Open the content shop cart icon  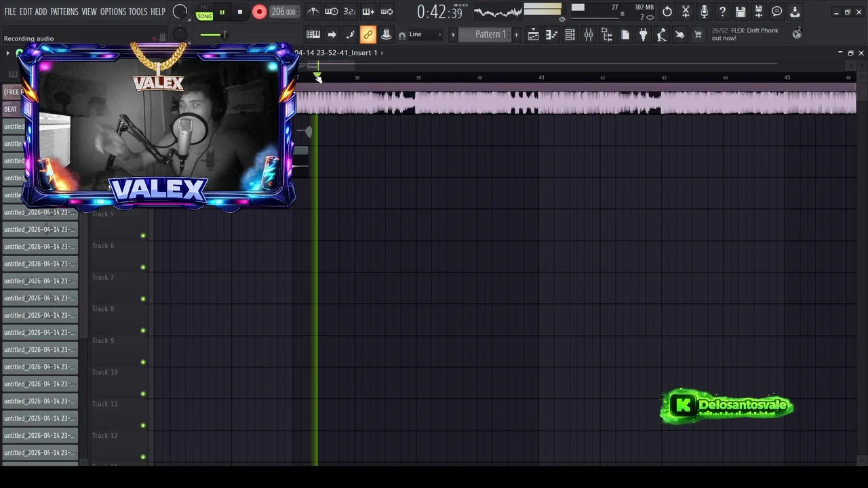(698, 35)
